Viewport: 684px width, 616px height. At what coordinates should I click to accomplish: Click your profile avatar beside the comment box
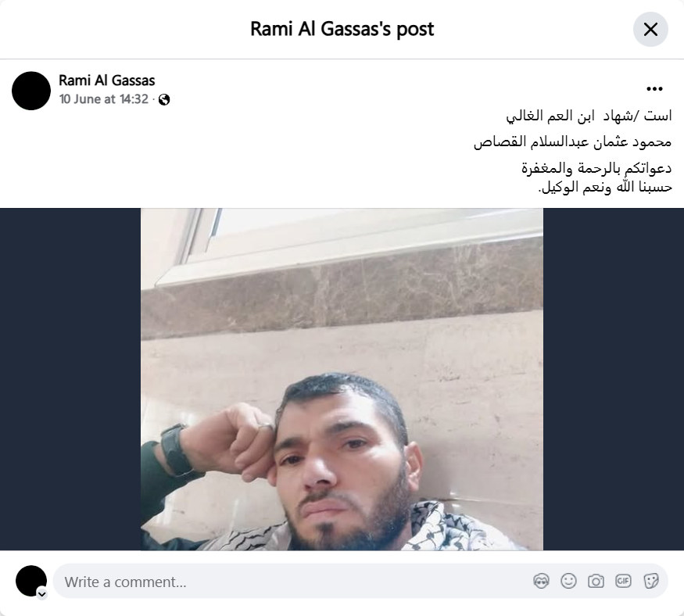tap(31, 581)
